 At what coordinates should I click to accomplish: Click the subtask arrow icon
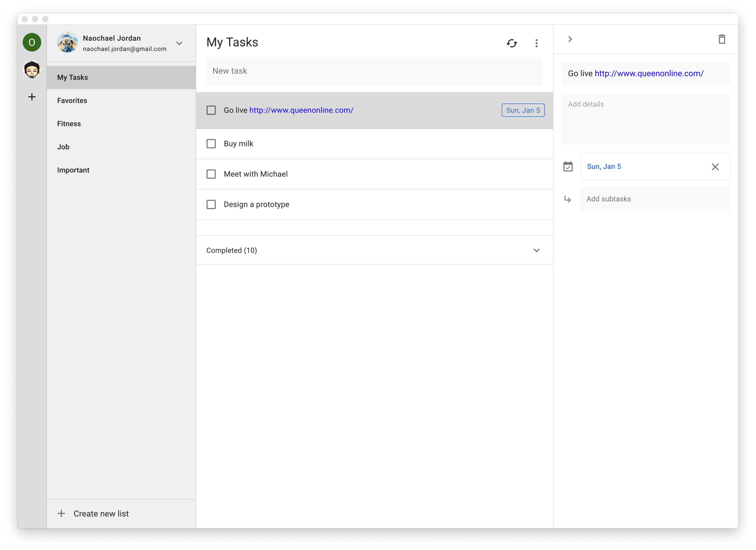(x=568, y=199)
